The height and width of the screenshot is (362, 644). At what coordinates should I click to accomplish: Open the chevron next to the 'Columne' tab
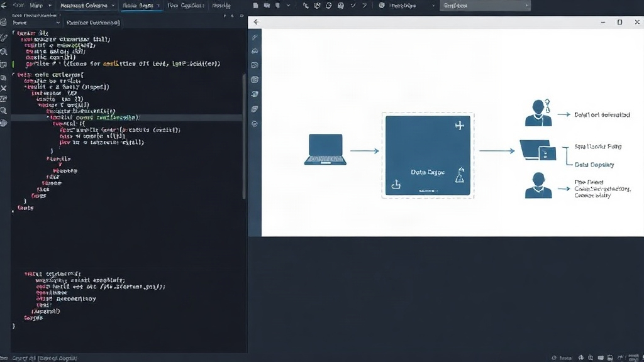coord(113,5)
